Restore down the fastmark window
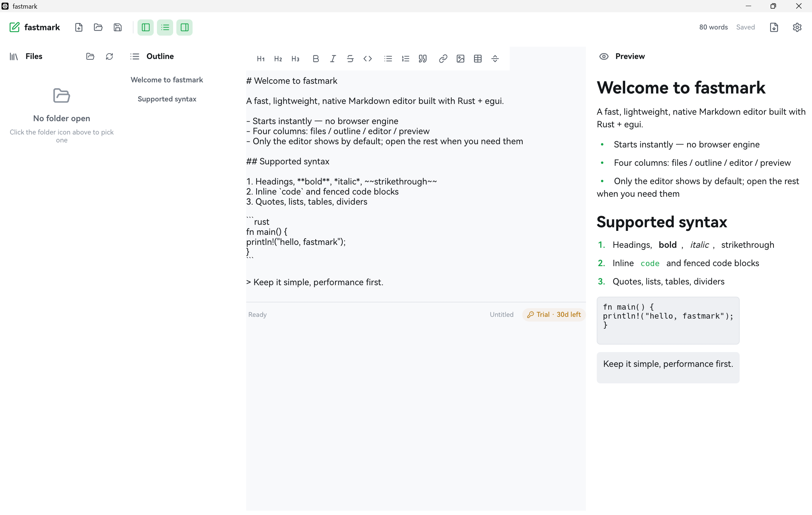This screenshot has height=515, width=812. click(x=773, y=6)
